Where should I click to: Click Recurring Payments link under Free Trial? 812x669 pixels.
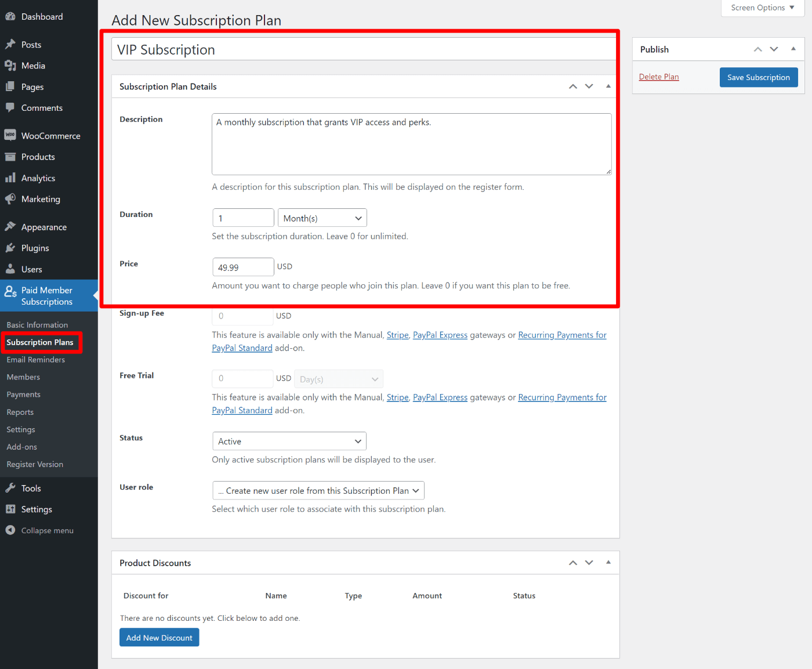563,397
